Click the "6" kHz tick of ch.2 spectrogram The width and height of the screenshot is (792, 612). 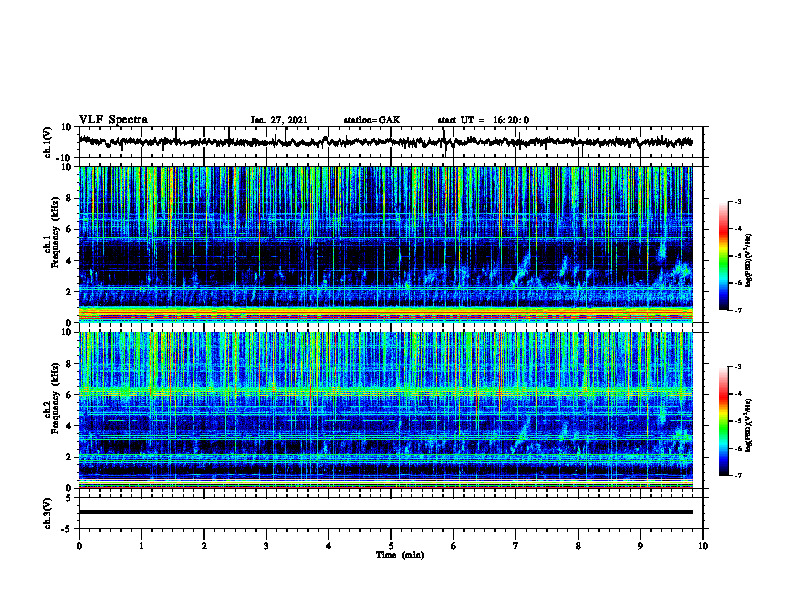point(69,395)
